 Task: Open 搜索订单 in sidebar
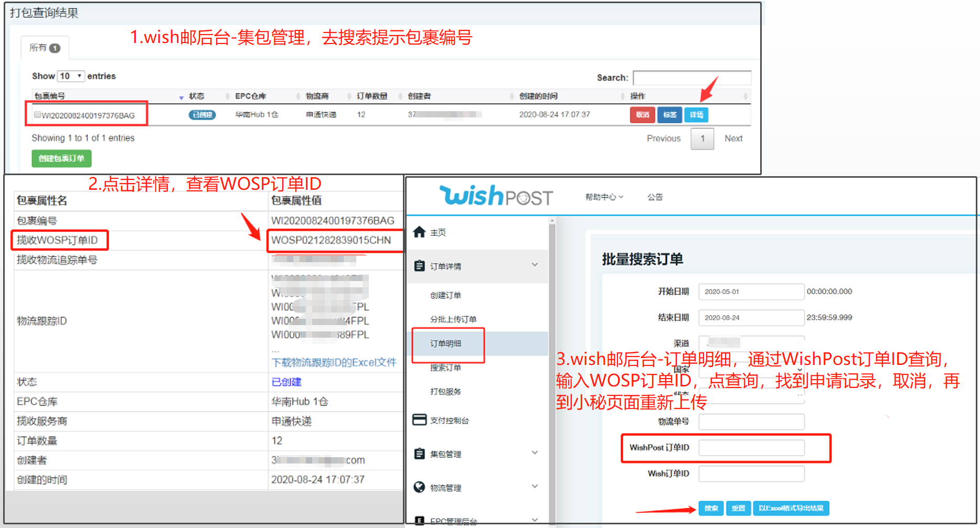point(445,368)
